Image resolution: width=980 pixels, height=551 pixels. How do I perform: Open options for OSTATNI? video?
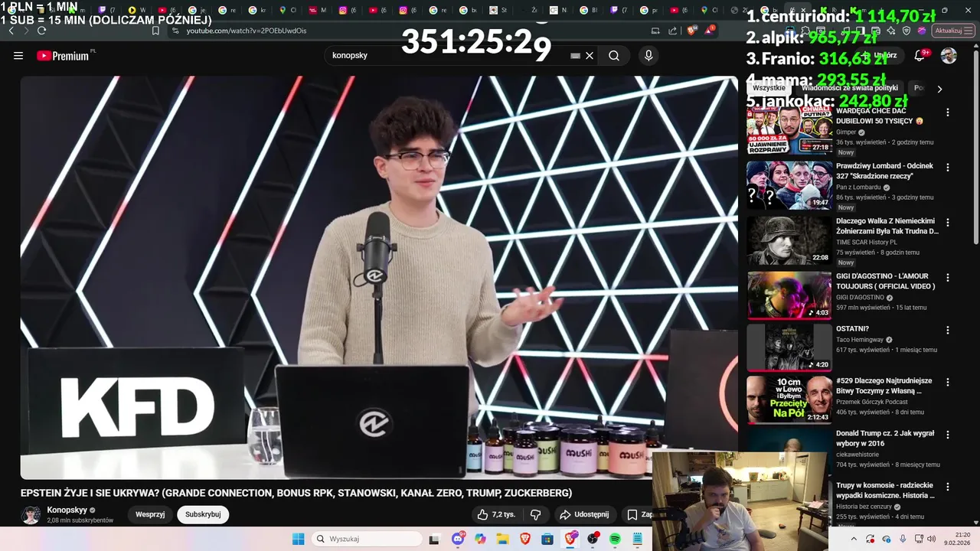pos(948,331)
